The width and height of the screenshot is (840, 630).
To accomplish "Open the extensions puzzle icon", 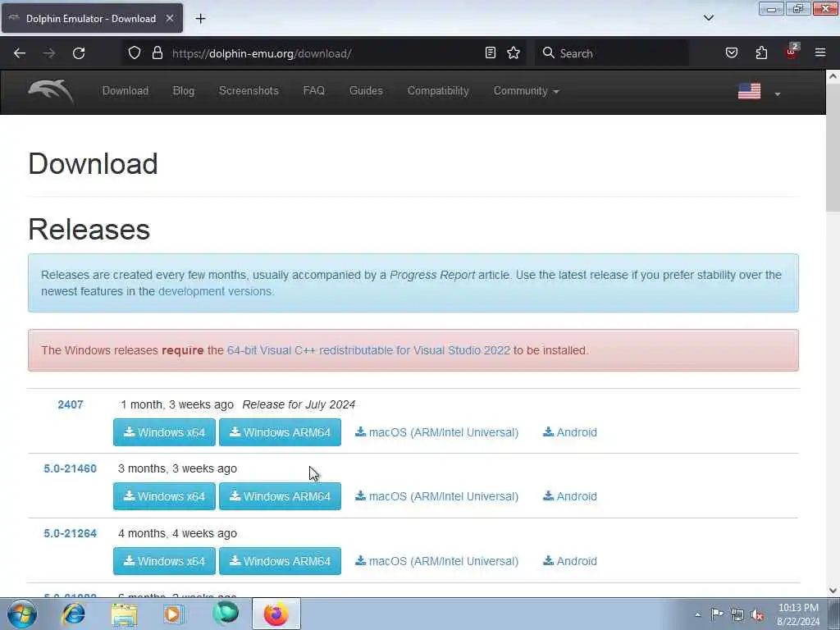I will 761,52.
